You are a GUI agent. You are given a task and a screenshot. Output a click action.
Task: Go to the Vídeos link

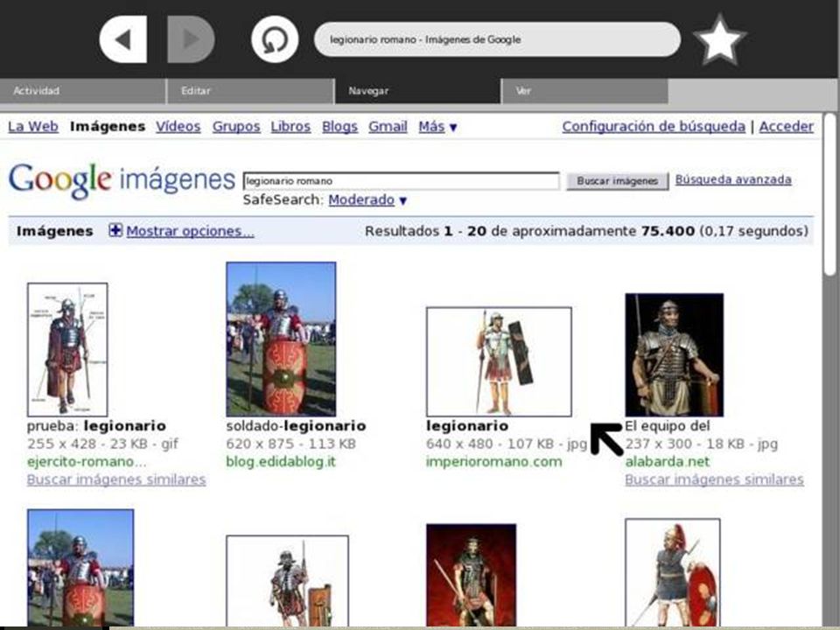[178, 126]
